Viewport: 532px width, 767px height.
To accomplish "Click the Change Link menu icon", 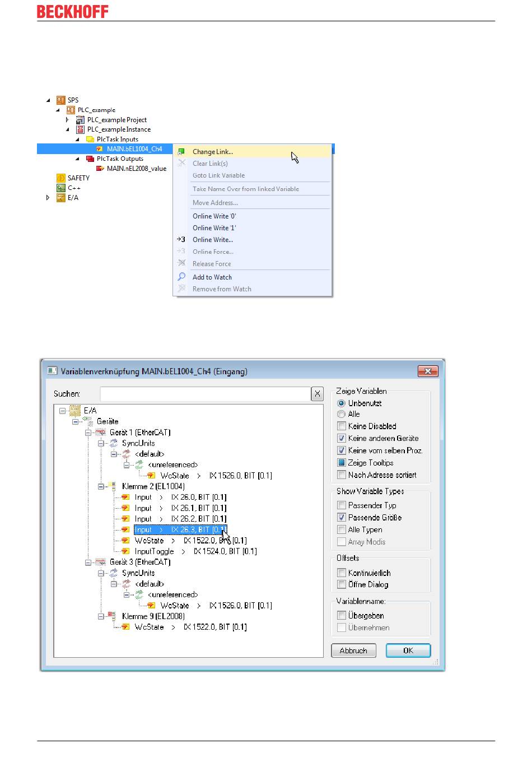I will pos(181,151).
